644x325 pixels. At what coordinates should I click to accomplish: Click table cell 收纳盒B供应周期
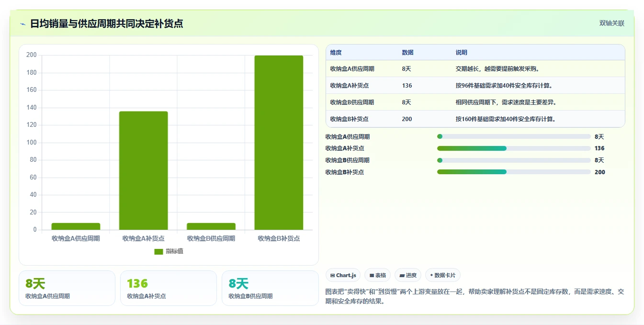(352, 102)
